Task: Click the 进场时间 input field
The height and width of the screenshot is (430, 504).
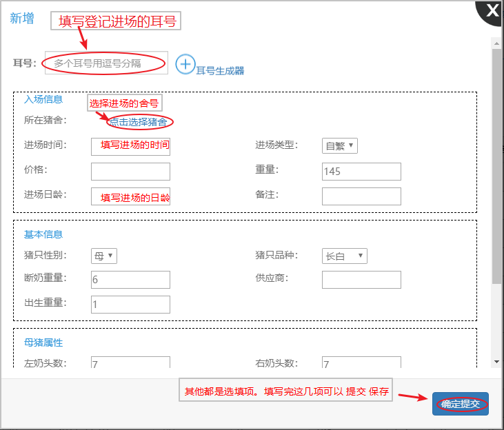Action: pyautogui.click(x=130, y=145)
